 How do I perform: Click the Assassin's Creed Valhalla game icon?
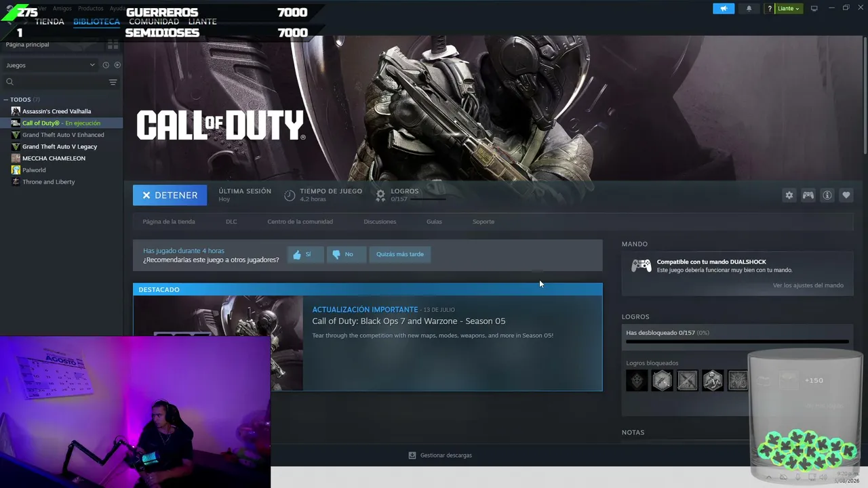pyautogui.click(x=16, y=111)
